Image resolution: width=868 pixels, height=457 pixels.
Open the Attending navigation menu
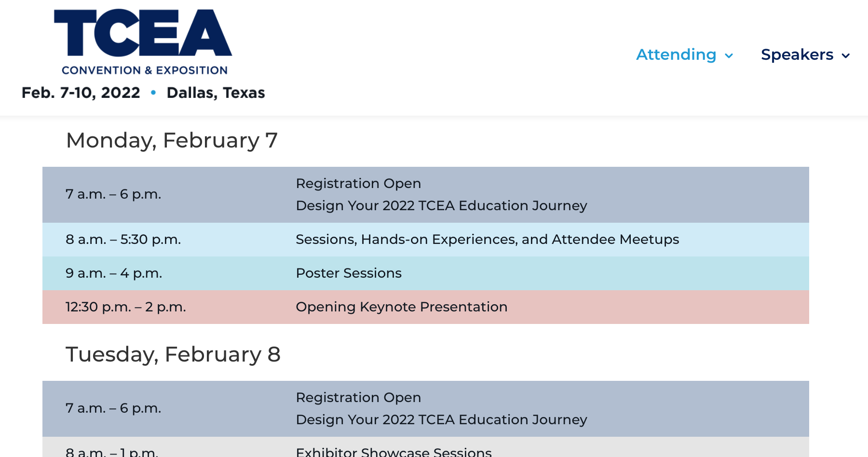coord(676,55)
